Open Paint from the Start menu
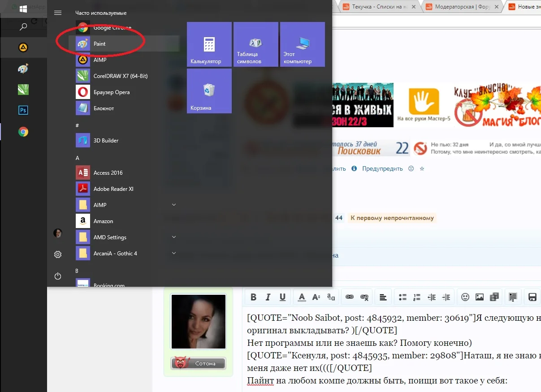 100,44
